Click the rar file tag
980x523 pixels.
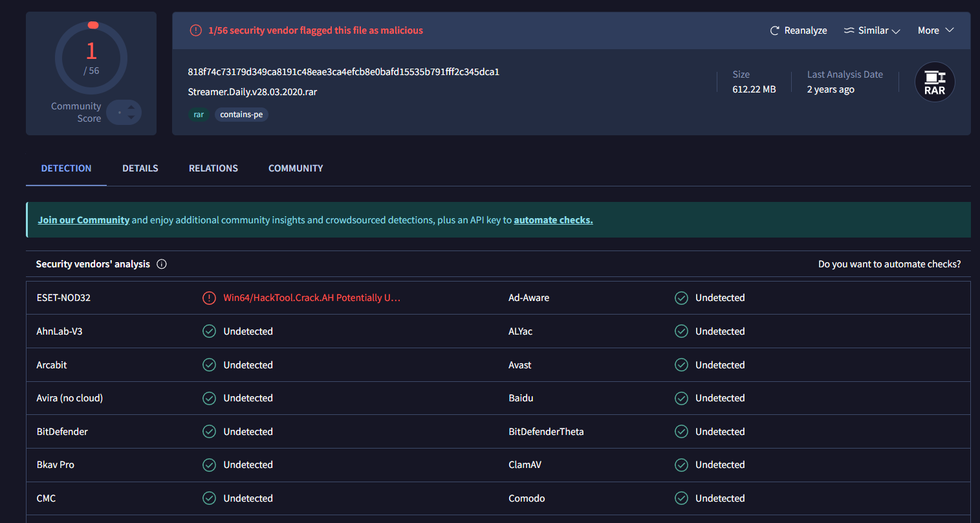coord(199,115)
